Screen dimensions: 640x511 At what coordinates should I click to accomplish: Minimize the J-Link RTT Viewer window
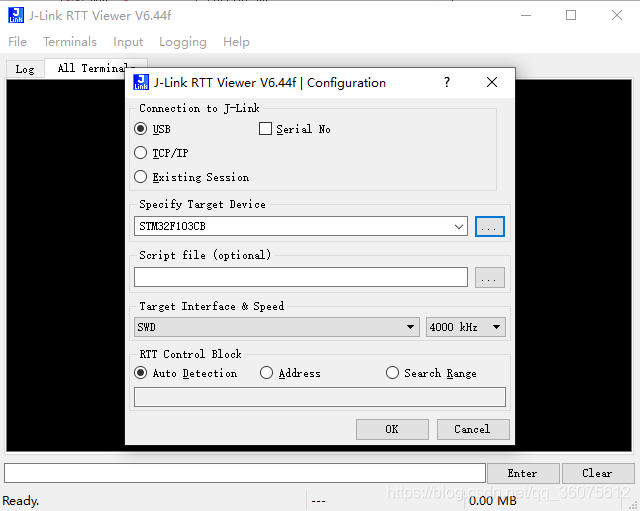click(x=526, y=16)
